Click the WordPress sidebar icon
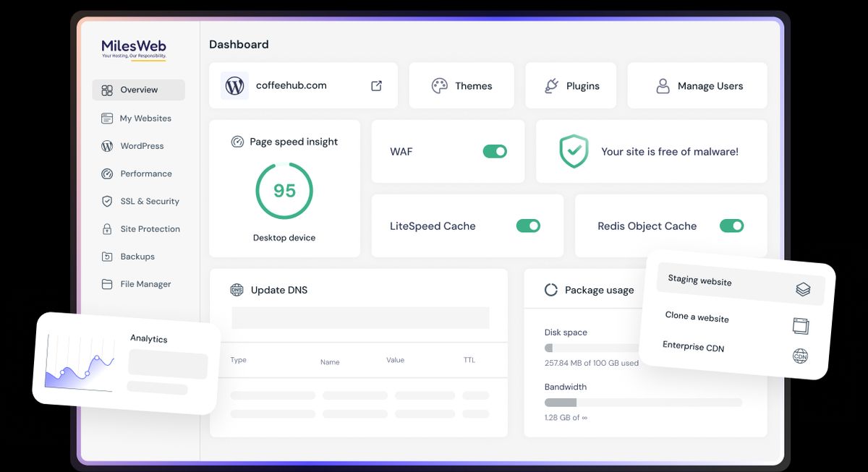Image resolution: width=868 pixels, height=472 pixels. (x=107, y=146)
